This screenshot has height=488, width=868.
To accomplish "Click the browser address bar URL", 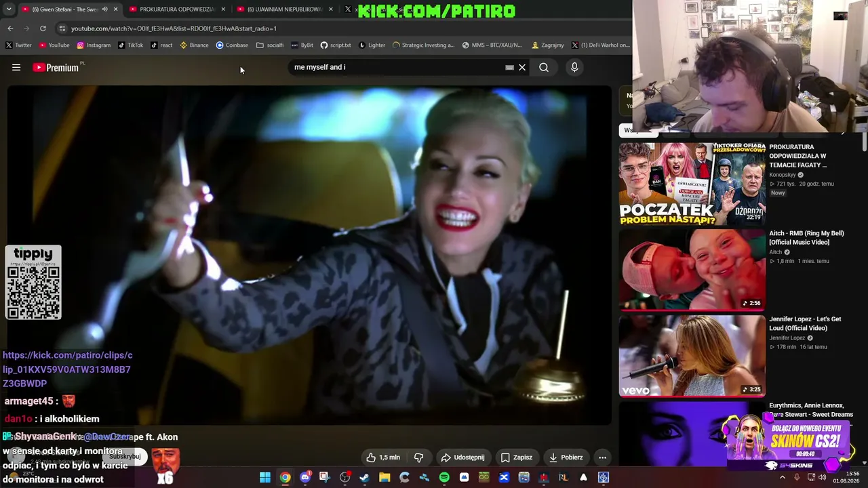I will (174, 28).
